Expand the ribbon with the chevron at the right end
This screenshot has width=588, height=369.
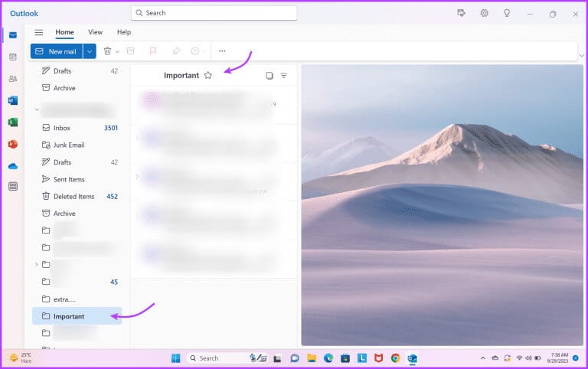[x=581, y=55]
